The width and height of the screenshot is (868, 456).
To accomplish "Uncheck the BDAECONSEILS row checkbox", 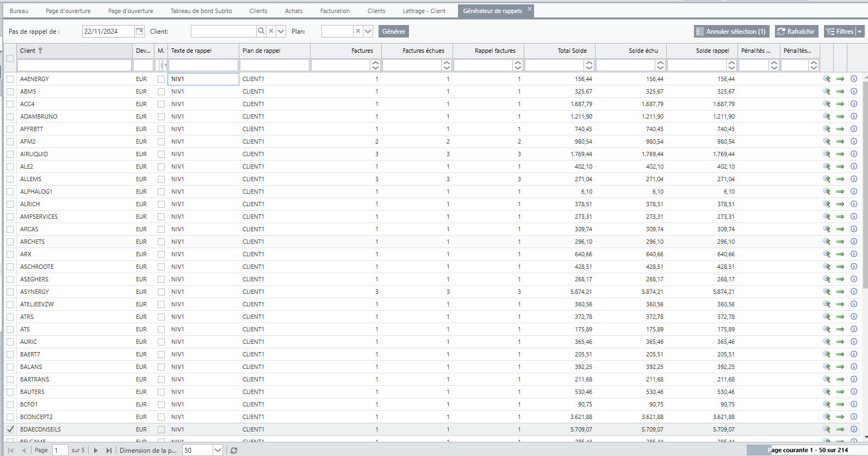I will (10, 429).
